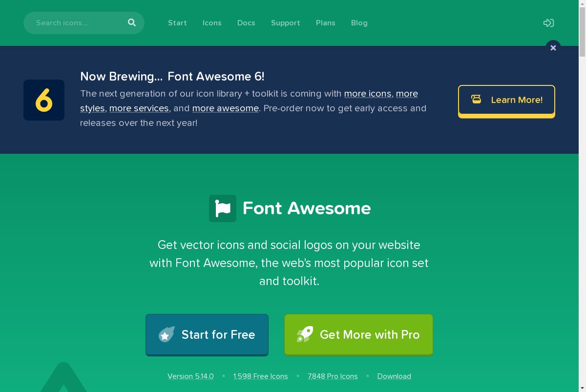Click the search magnifying glass icon
586x392 pixels.
[x=132, y=22]
